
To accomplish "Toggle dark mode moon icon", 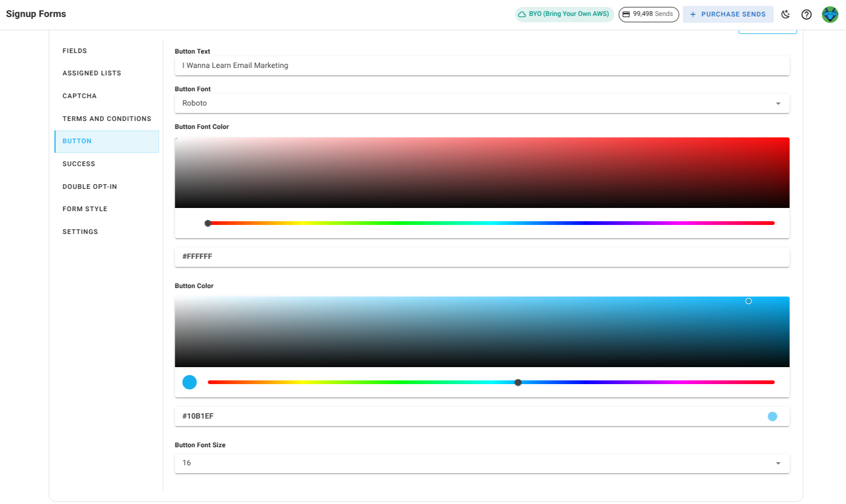I will [785, 14].
